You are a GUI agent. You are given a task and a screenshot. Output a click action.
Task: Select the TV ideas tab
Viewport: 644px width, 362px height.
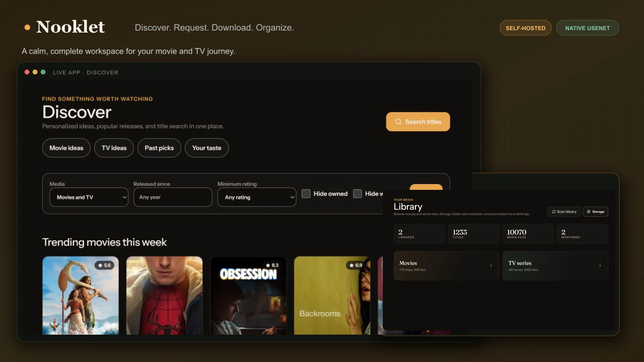pos(114,148)
